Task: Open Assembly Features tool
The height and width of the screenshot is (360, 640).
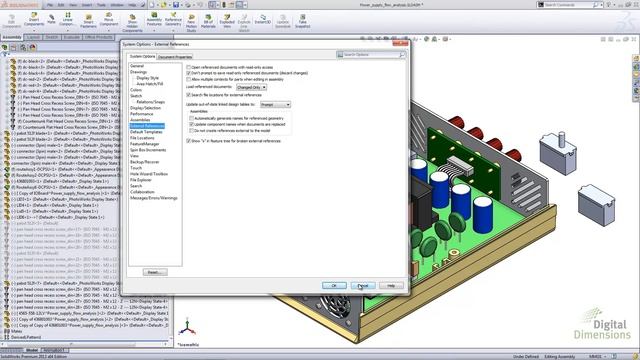Action: pyautogui.click(x=154, y=19)
